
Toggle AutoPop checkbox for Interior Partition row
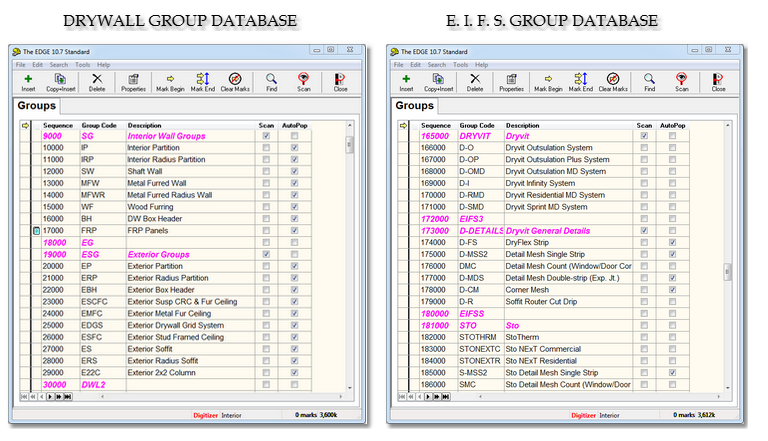click(294, 147)
